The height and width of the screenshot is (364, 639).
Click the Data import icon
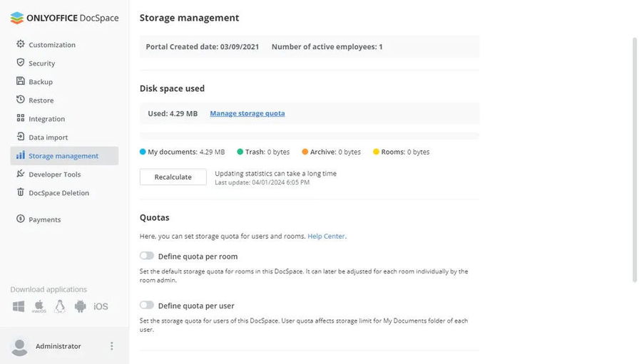[21, 137]
